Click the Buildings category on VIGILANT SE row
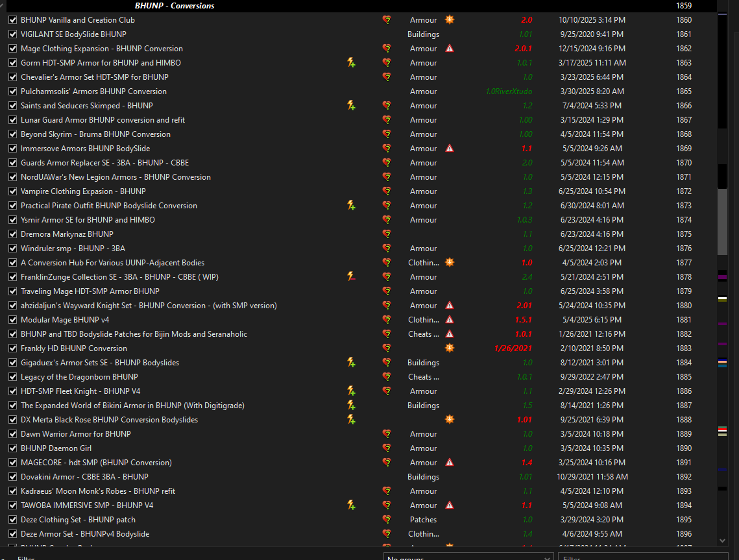The width and height of the screenshot is (739, 560). [423, 34]
